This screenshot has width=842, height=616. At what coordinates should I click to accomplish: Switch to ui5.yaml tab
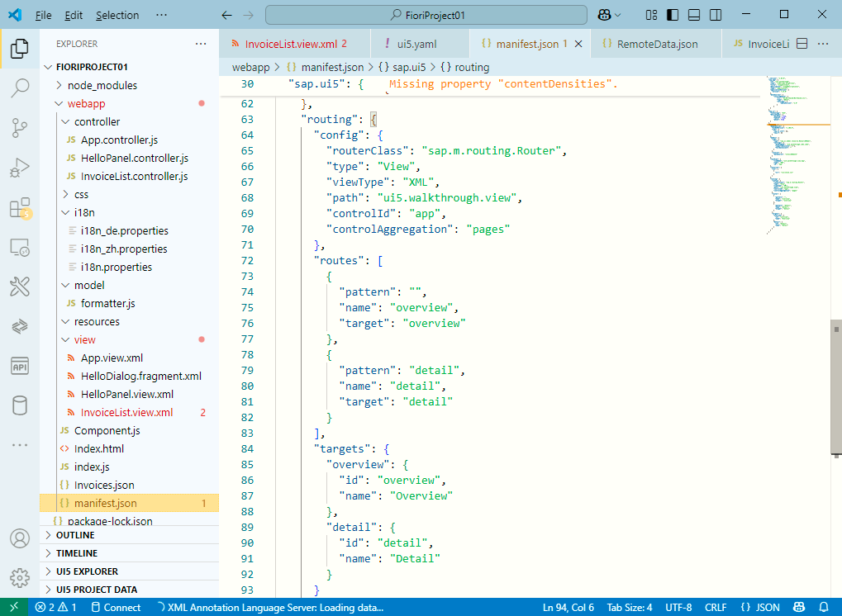coord(420,44)
